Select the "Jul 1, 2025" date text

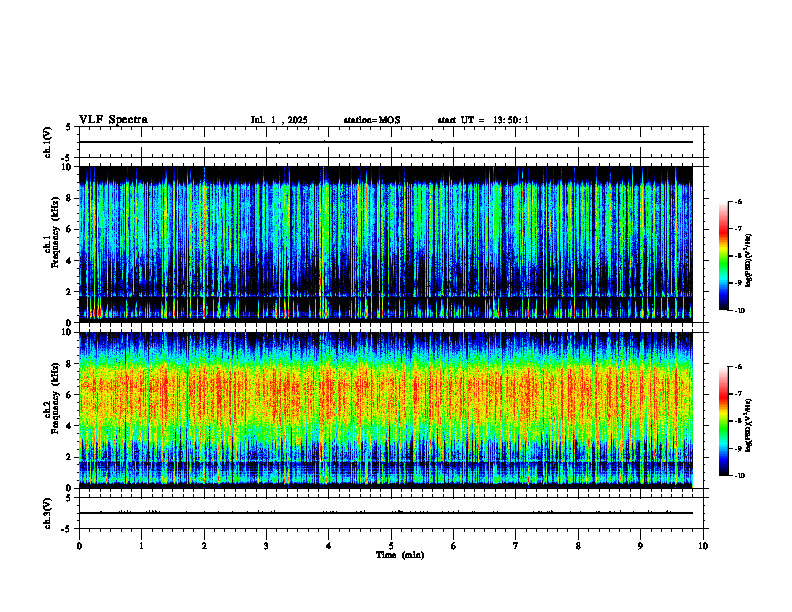coord(279,120)
